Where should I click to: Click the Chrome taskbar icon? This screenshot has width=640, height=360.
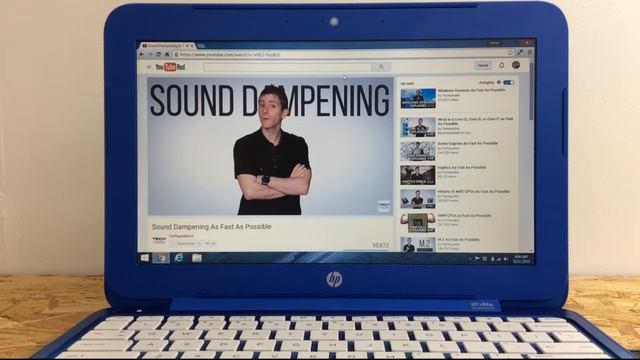pos(161,258)
